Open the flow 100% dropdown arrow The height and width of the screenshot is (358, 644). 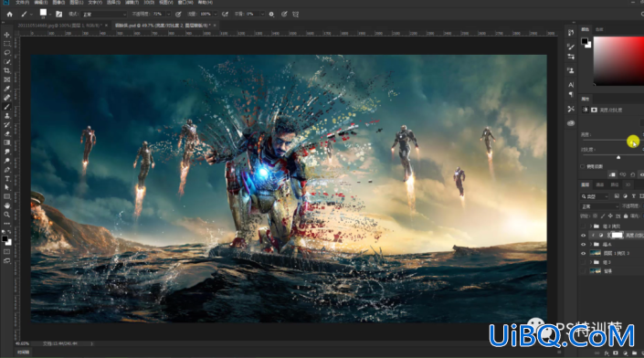click(x=216, y=14)
